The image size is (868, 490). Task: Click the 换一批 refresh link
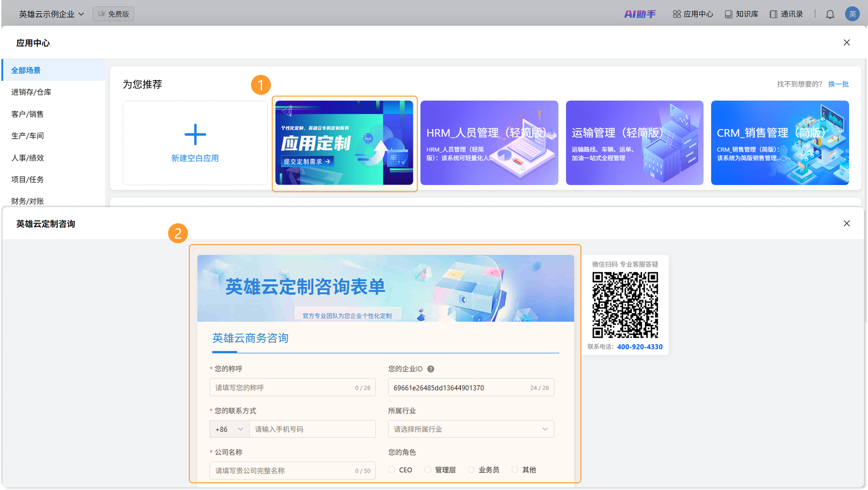click(x=838, y=84)
